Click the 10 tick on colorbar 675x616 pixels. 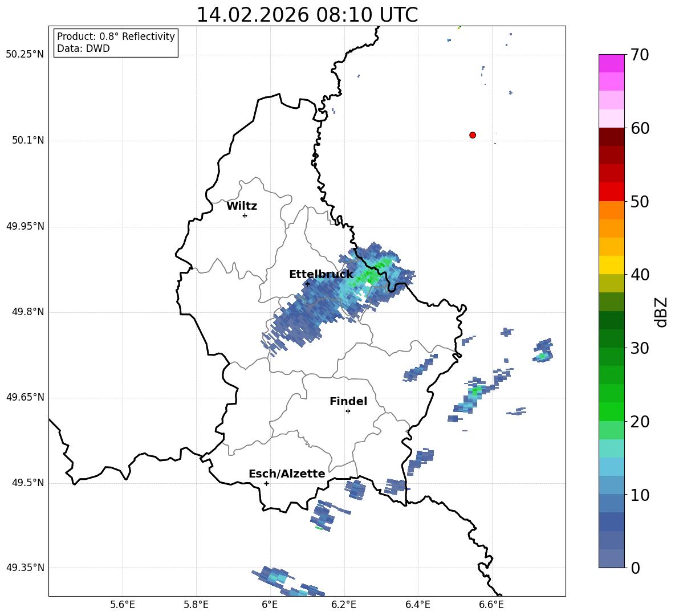[x=640, y=495]
